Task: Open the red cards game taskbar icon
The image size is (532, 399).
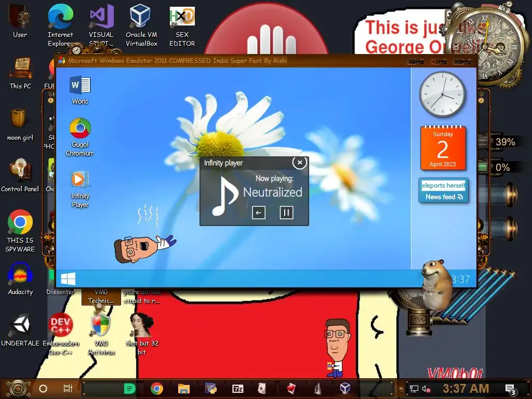Action: tap(291, 389)
